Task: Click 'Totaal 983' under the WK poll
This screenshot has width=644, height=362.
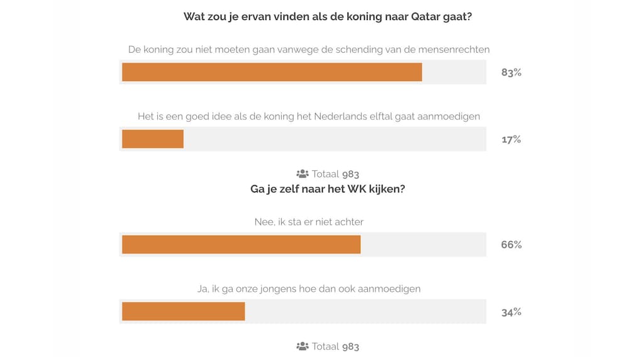Action: click(x=335, y=346)
